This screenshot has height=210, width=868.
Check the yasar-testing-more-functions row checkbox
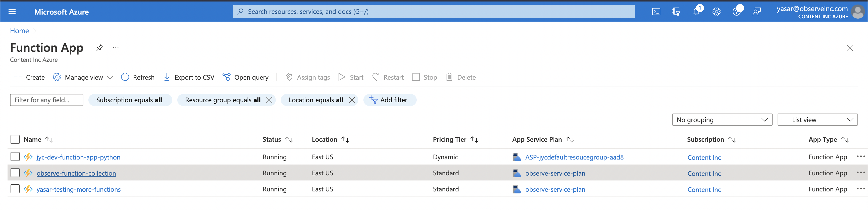(x=15, y=189)
